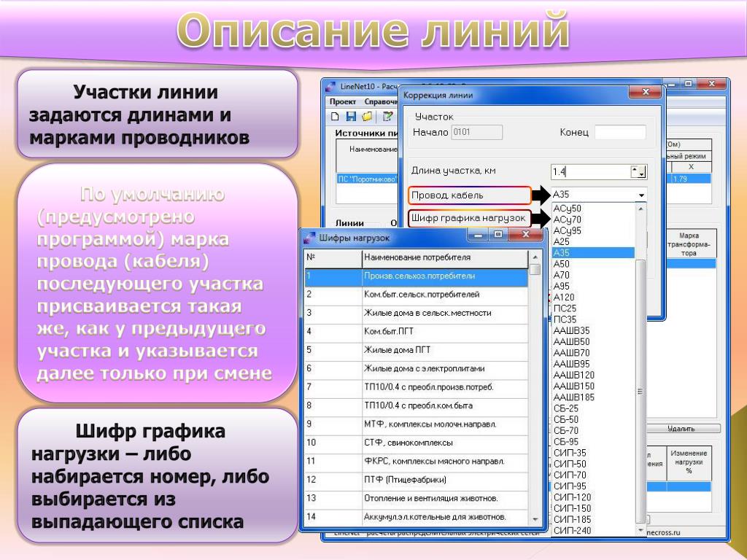
Task: Click the Save floppy disk toolbar icon
Action: click(351, 116)
